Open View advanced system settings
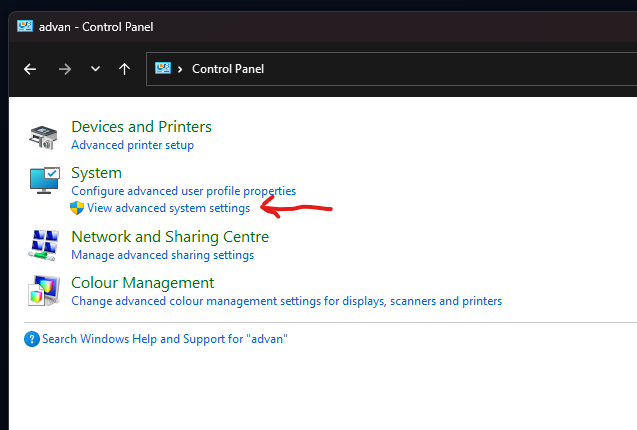This screenshot has height=430, width=637. tap(169, 208)
